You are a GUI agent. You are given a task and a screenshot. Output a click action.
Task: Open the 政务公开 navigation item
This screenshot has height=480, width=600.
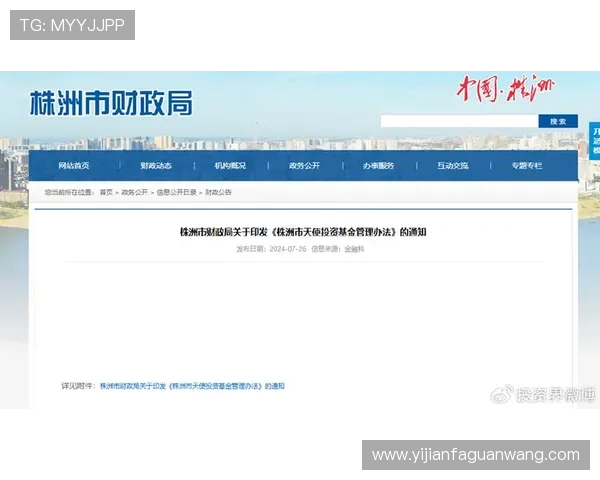click(304, 166)
